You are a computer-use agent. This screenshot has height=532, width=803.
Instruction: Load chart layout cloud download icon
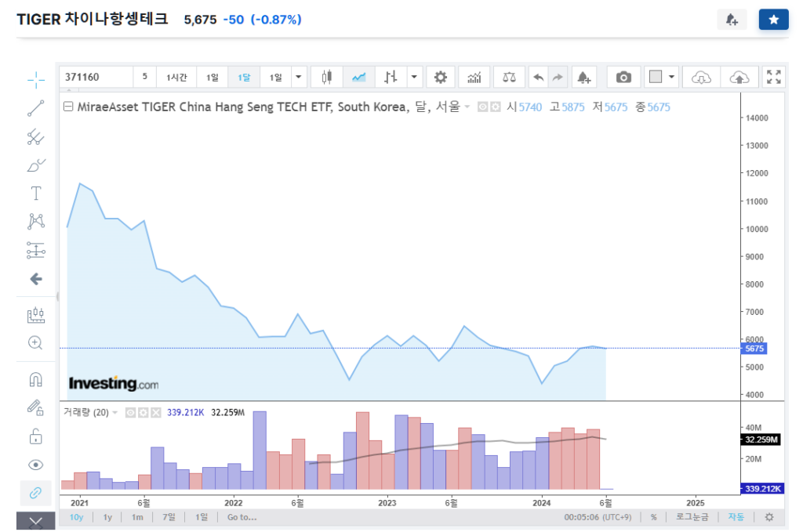tap(701, 78)
